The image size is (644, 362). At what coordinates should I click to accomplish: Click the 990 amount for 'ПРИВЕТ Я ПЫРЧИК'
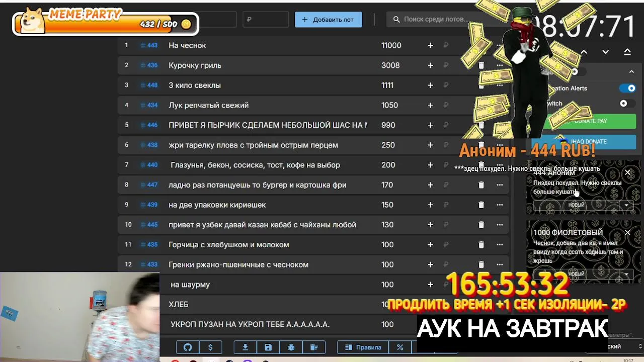coord(388,125)
